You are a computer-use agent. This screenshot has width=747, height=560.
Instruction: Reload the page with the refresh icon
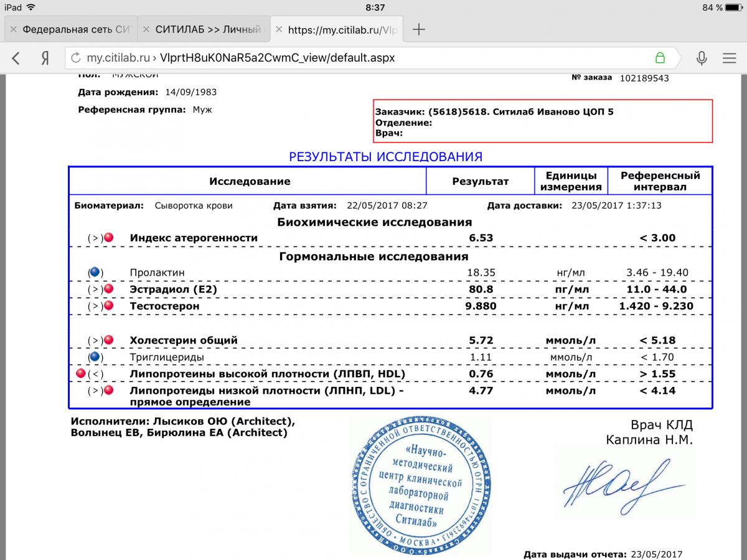[76, 58]
